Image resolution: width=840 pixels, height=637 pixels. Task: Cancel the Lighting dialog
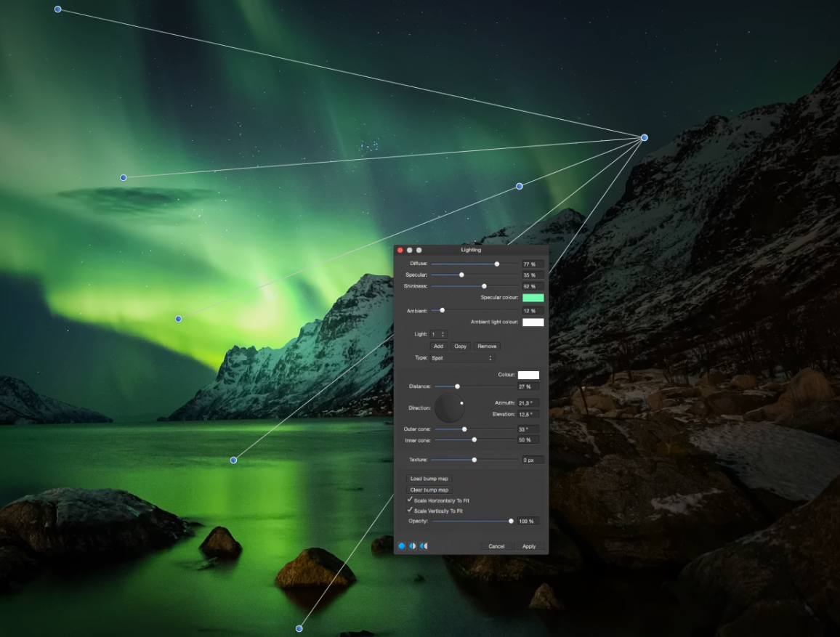[496, 546]
